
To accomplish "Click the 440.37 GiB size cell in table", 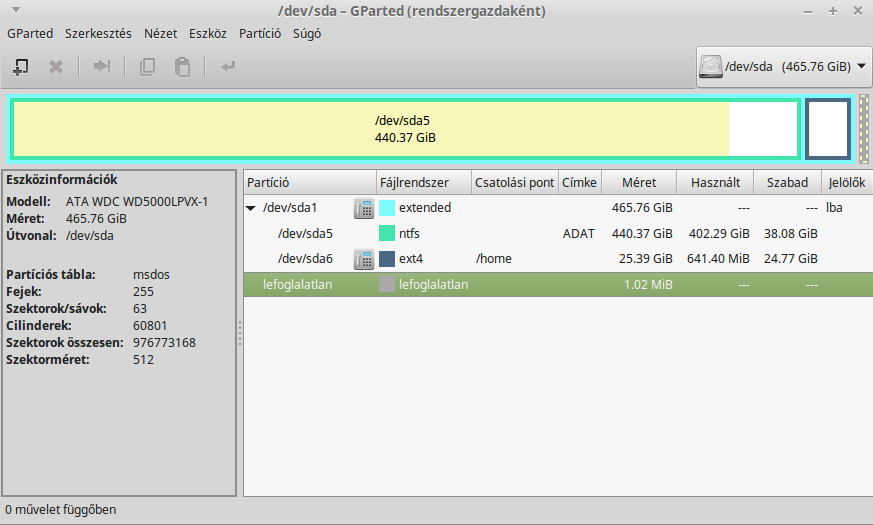I will [x=642, y=234].
